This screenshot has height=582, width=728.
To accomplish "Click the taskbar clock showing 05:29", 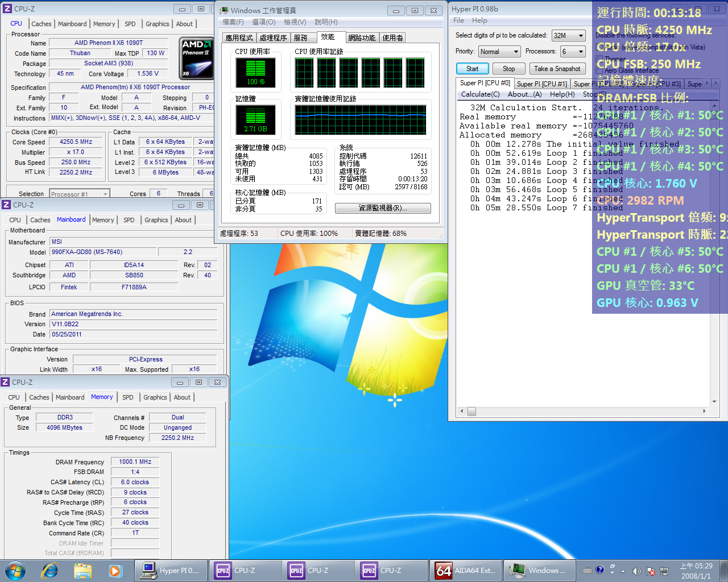I will tap(696, 571).
